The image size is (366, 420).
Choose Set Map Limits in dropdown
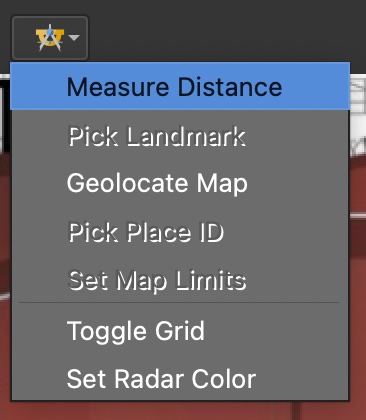point(180,280)
